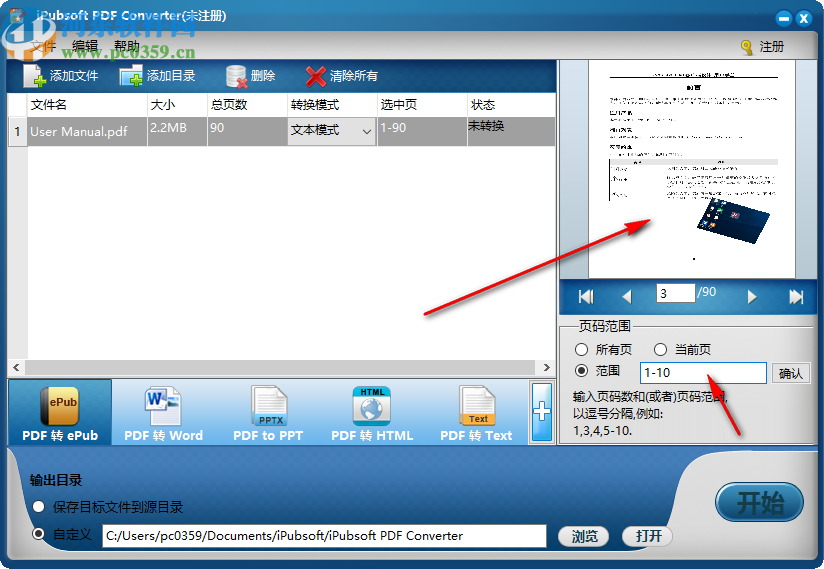Open the Help (帮助) menu

click(127, 46)
